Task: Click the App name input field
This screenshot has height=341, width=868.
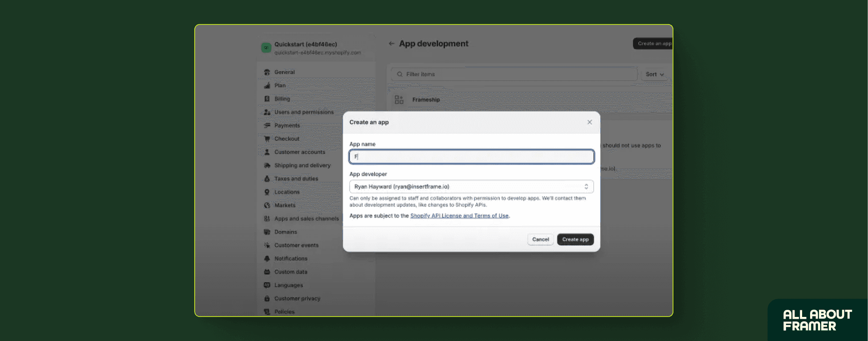Action: coord(472,156)
